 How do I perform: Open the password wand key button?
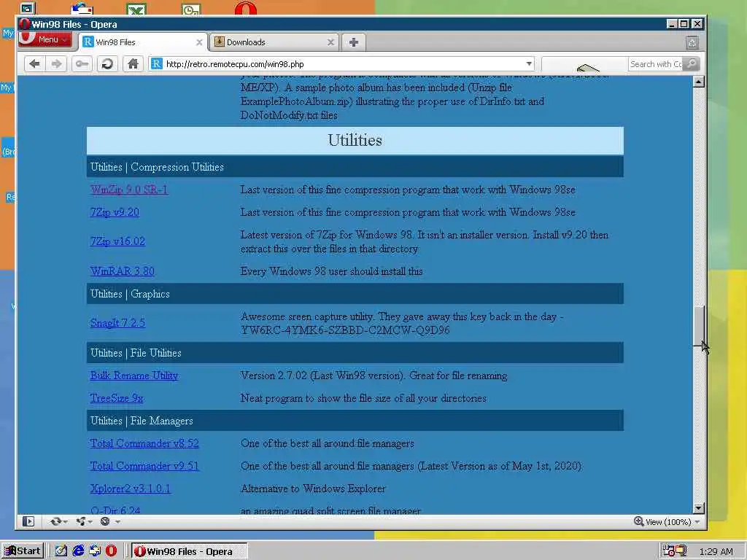pos(82,64)
